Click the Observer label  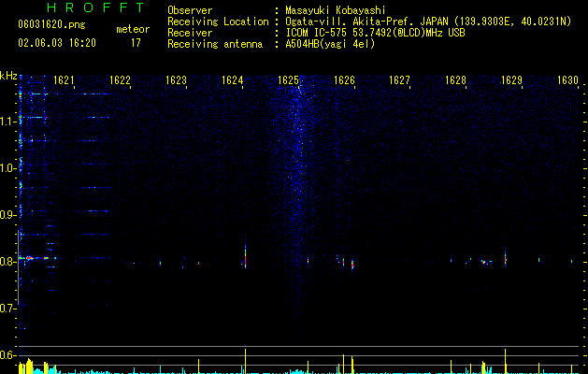point(190,10)
